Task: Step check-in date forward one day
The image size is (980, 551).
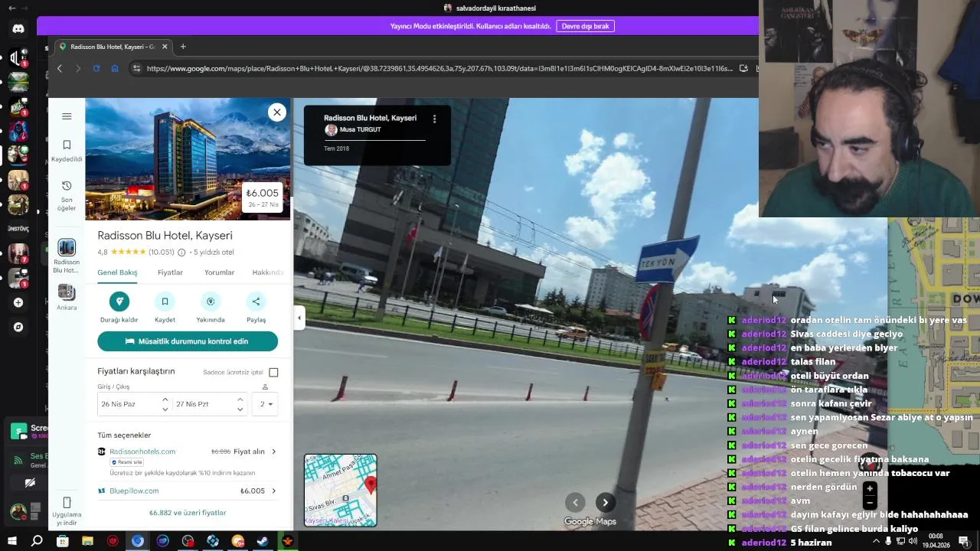Action: (165, 399)
